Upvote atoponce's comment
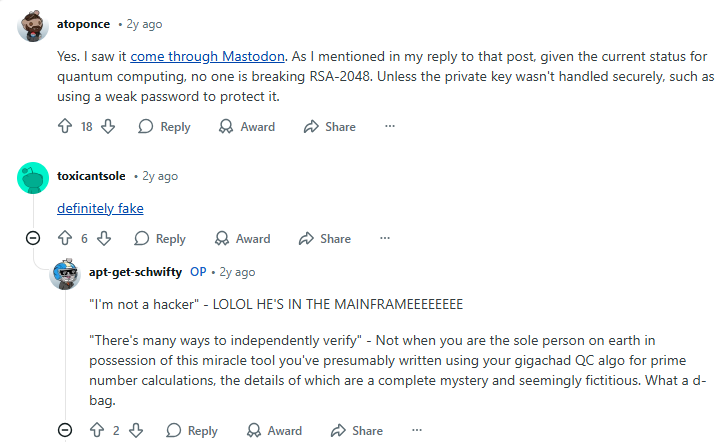This screenshot has height=442, width=723. pos(66,127)
